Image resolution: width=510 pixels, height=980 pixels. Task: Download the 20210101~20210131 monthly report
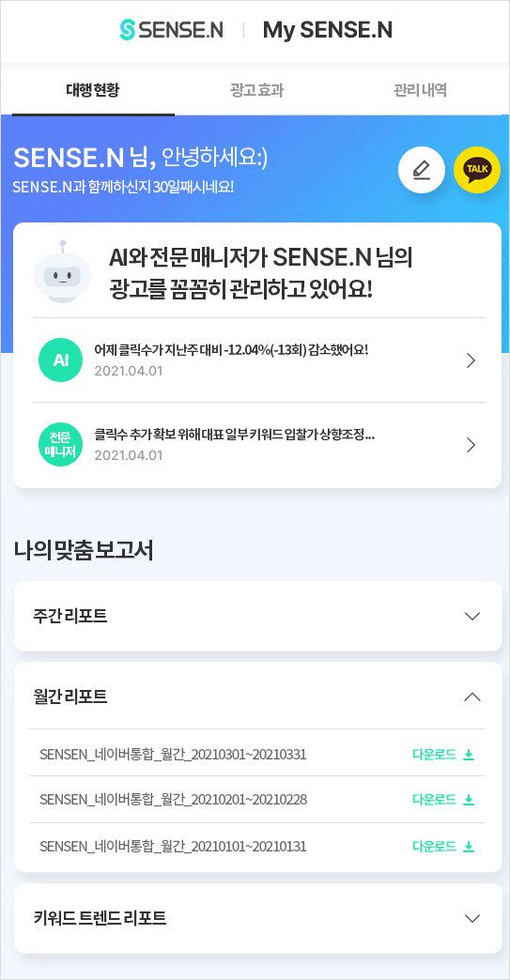pos(443,847)
